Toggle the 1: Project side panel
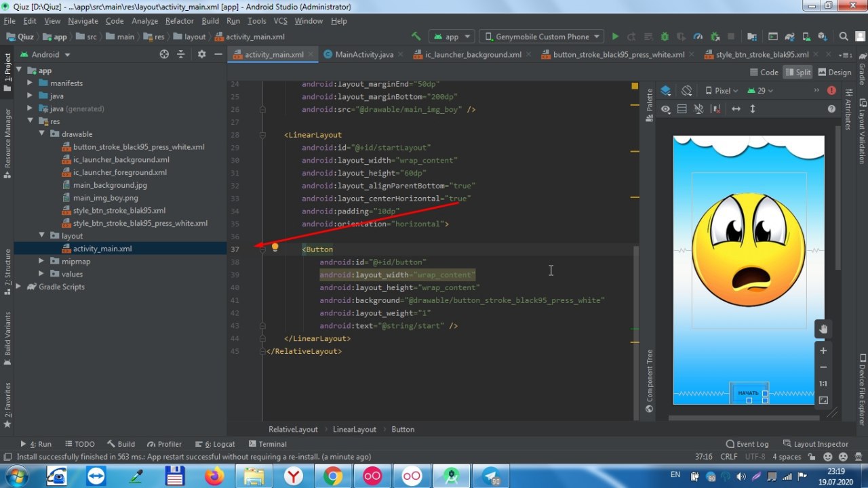 [x=7, y=73]
